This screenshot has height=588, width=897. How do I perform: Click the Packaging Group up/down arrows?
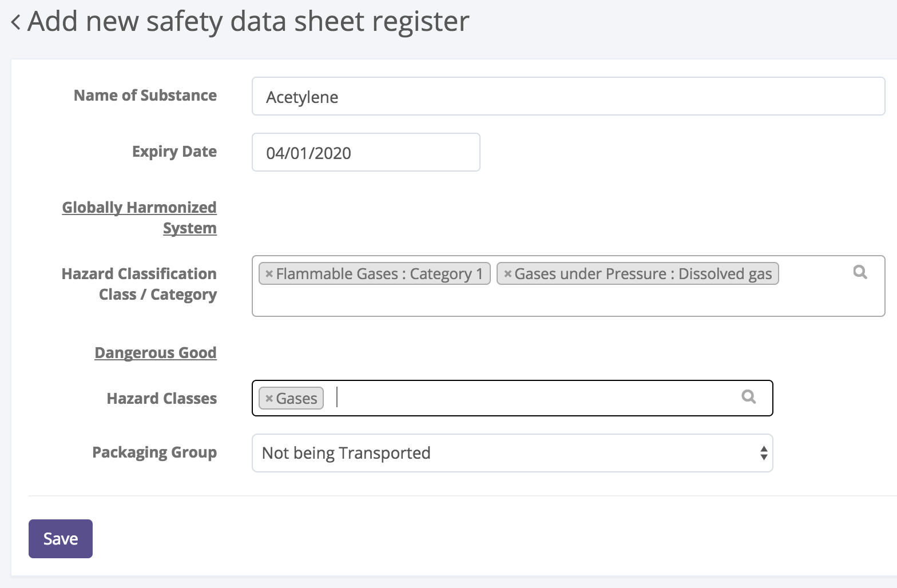tap(763, 453)
